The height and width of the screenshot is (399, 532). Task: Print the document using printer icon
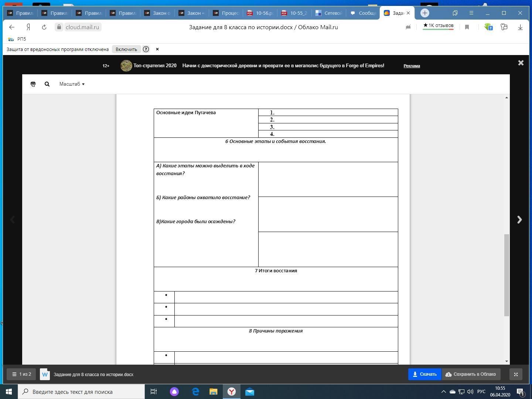tap(33, 84)
